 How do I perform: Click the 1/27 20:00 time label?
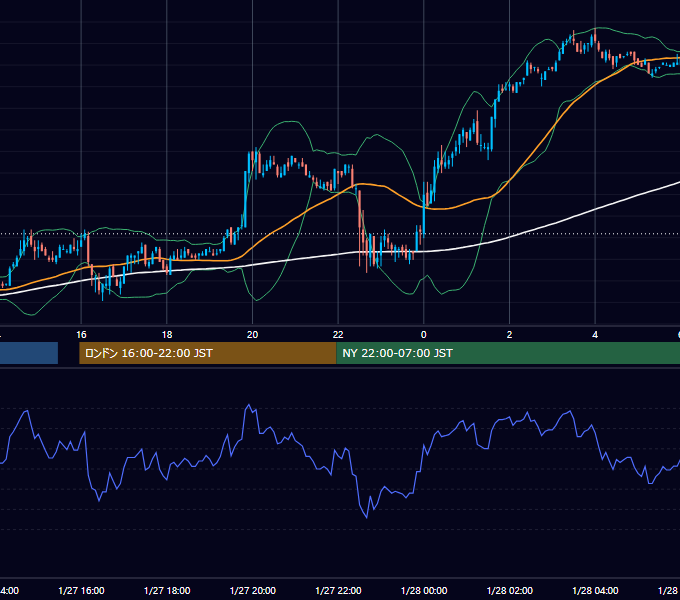pyautogui.click(x=252, y=590)
